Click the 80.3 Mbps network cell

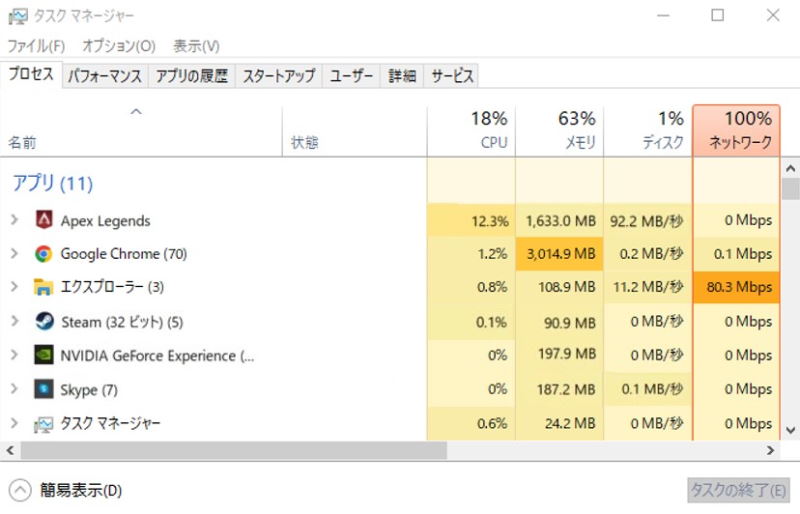tap(736, 287)
